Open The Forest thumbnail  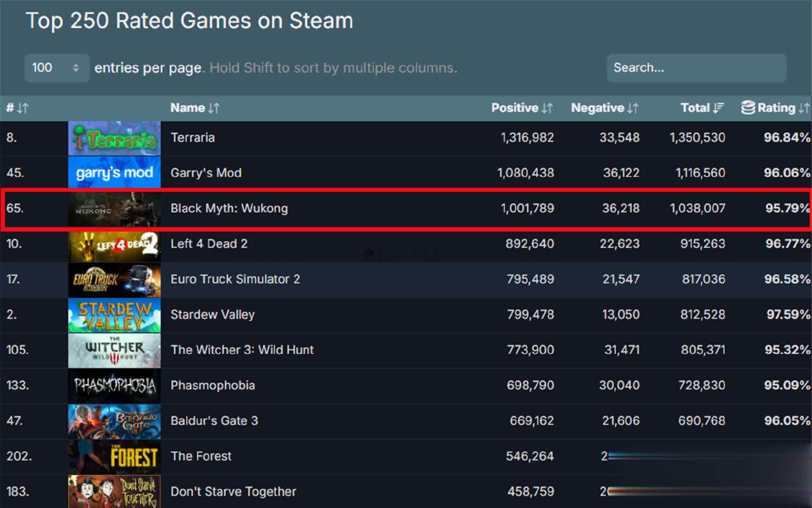(114, 457)
